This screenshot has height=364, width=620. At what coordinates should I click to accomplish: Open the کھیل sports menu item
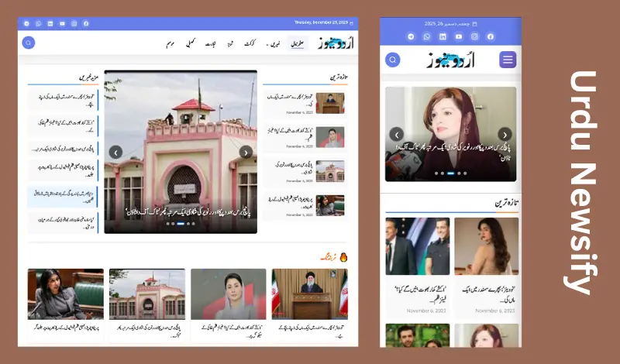pyautogui.click(x=191, y=43)
